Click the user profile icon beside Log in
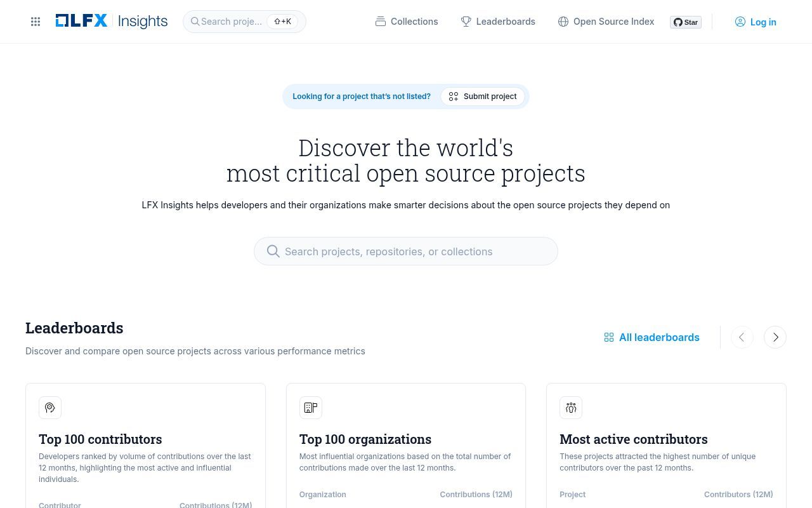The height and width of the screenshot is (508, 812). (740, 22)
